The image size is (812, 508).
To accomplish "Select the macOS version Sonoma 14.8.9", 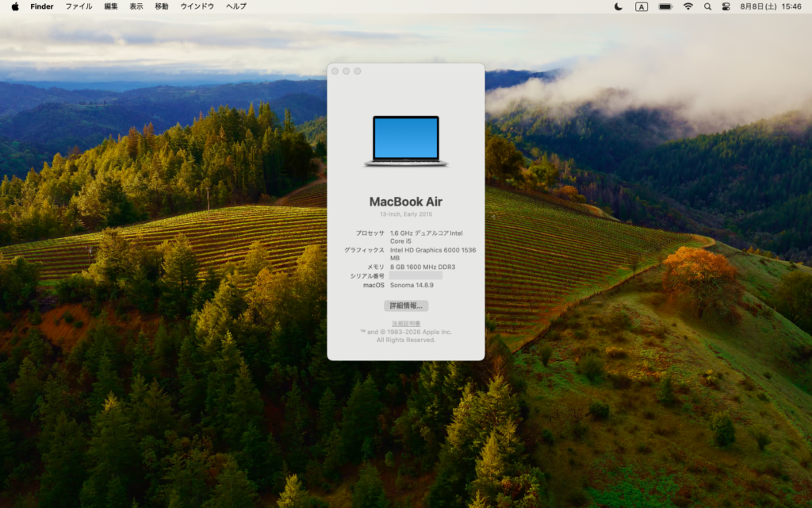I will coord(412,285).
